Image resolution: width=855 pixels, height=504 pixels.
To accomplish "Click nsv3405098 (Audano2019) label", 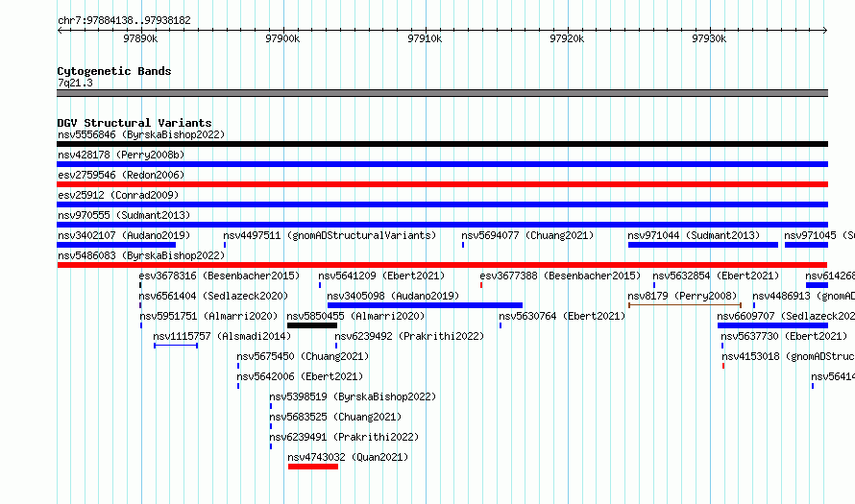I will coord(393,296).
